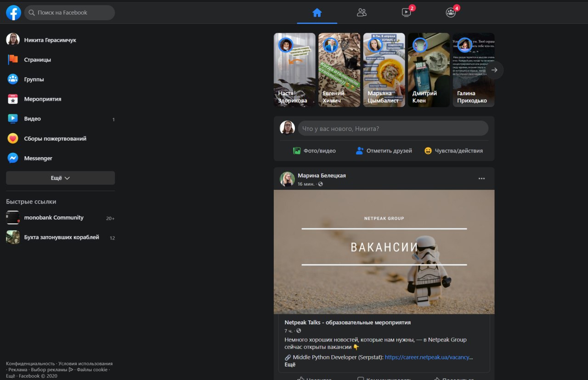Click the Facebook logo icon
This screenshot has width=588, height=380.
[13, 12]
